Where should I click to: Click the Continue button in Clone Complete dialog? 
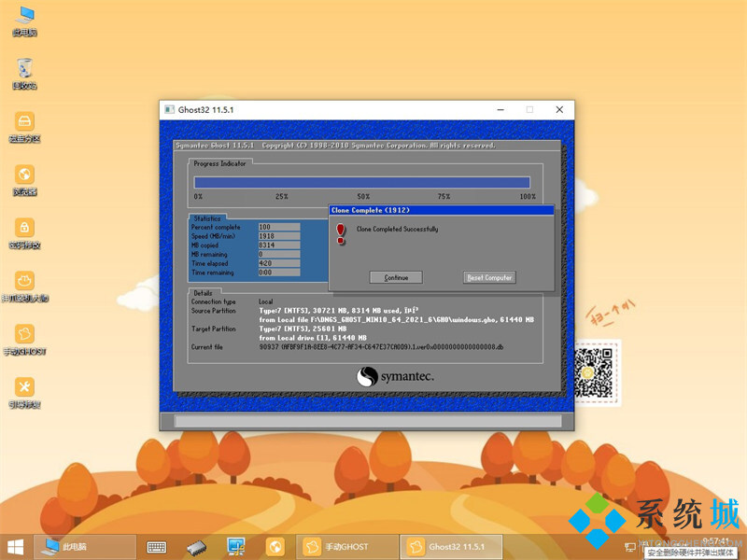tap(396, 277)
